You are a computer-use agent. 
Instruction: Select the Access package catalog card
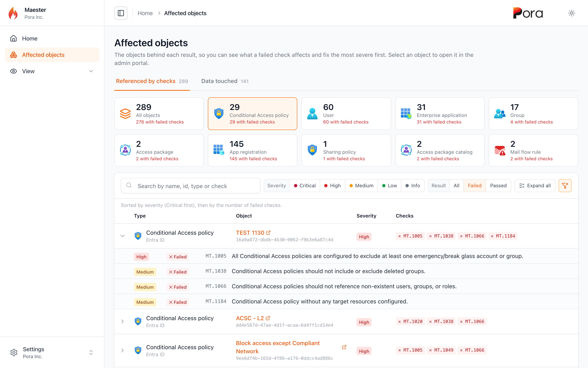click(x=440, y=150)
